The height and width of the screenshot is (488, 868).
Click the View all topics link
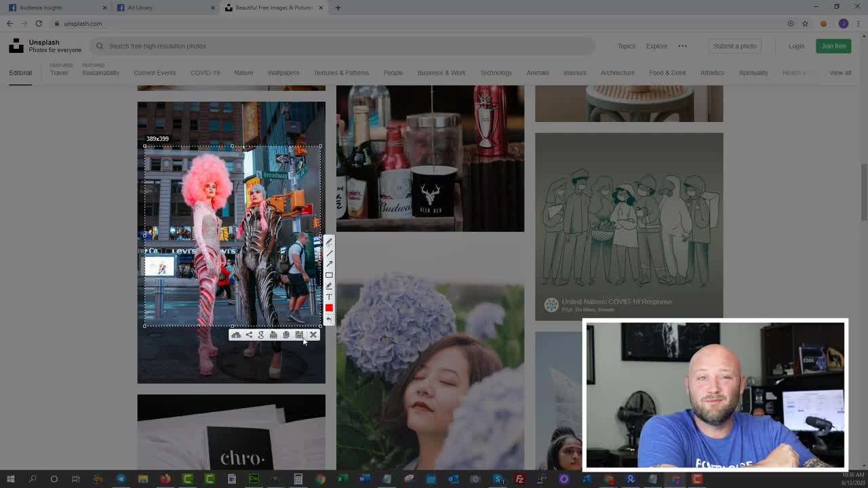840,73
